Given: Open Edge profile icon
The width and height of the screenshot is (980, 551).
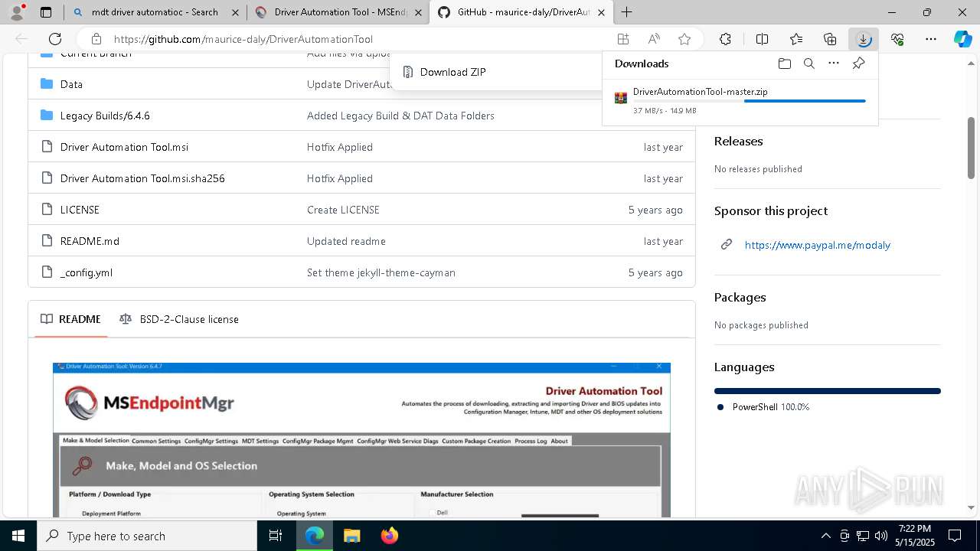Looking at the screenshot, I should pos(17,12).
